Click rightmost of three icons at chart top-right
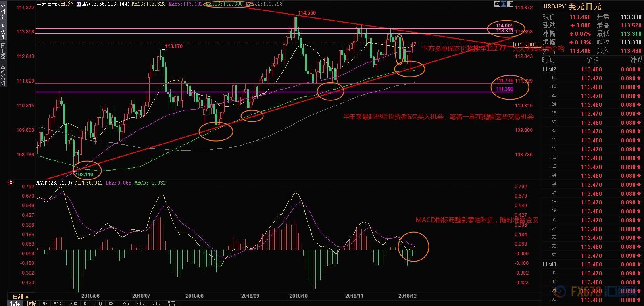The width and height of the screenshot is (644, 306). (x=510, y=4)
